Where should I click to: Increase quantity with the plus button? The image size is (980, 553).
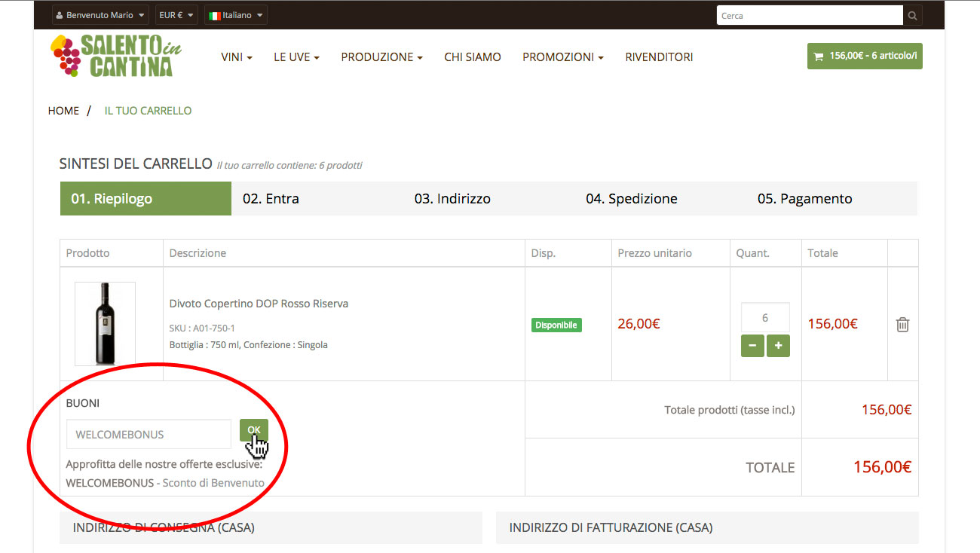click(x=778, y=346)
